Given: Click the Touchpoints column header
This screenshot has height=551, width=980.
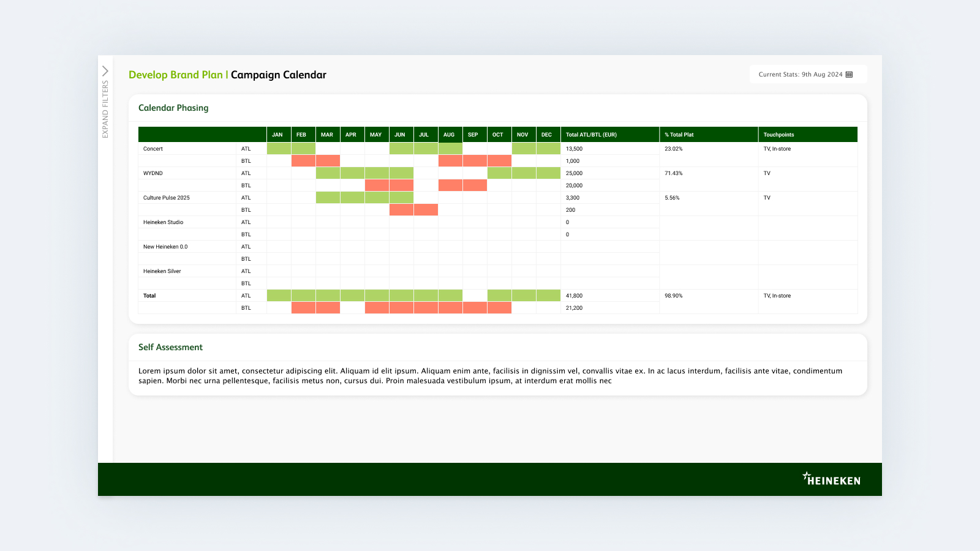Looking at the screenshot, I should (x=778, y=134).
